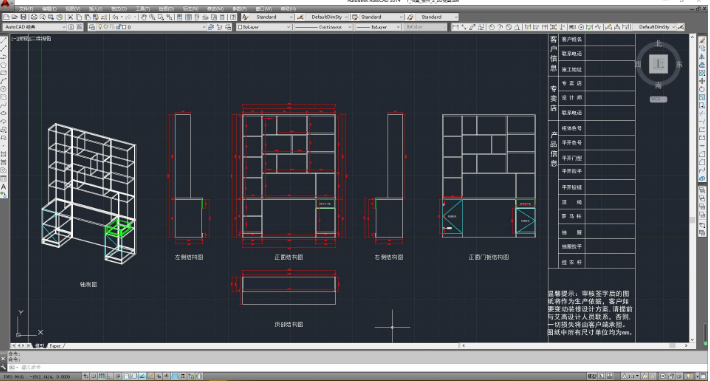Switch to the Paper layout tab
The height and width of the screenshot is (381, 710).
coord(55,346)
